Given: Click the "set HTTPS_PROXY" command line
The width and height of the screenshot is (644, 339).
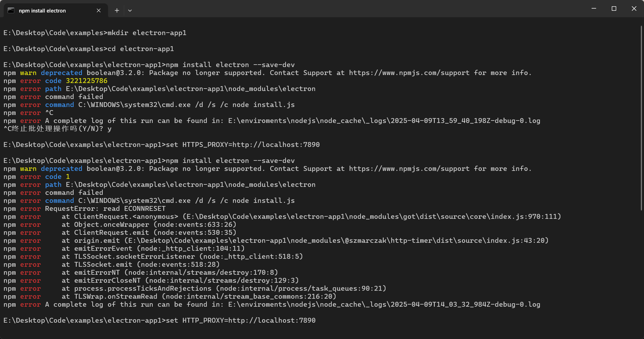Looking at the screenshot, I should click(x=243, y=145).
